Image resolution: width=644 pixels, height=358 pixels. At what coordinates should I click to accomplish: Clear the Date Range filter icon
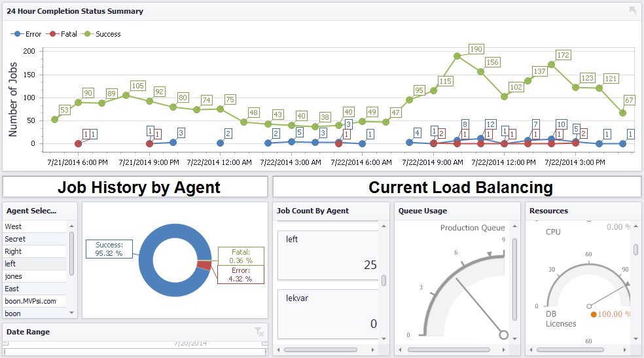point(259,332)
